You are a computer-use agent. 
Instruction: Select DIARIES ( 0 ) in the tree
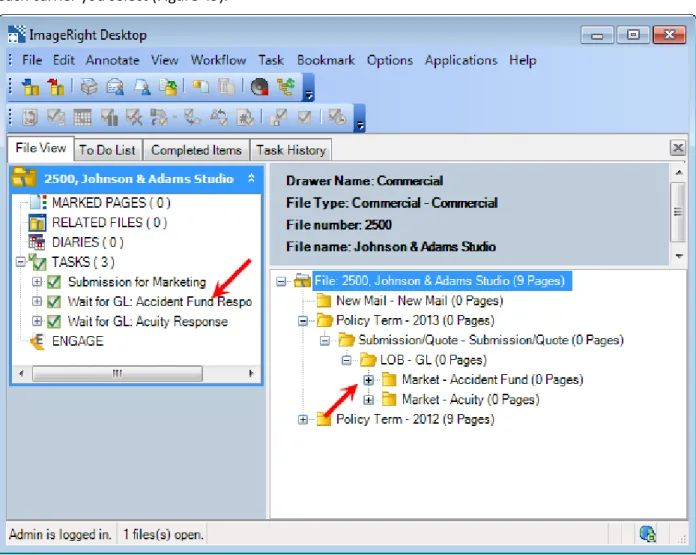[87, 242]
